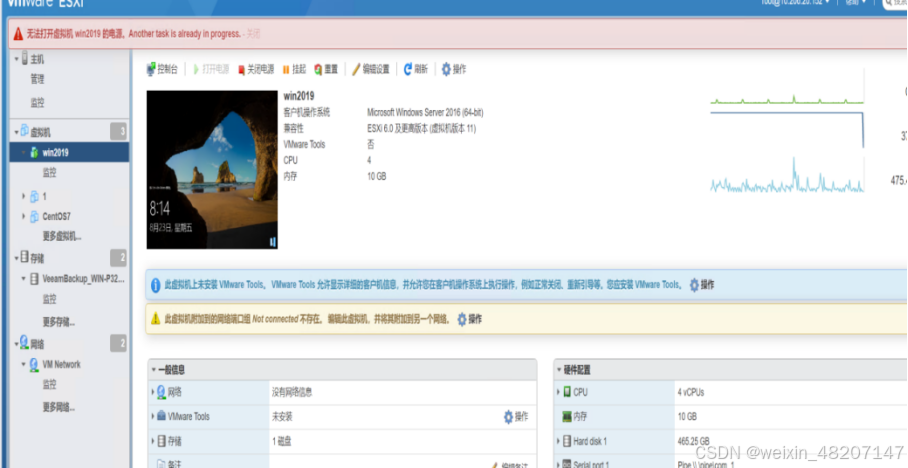The image size is (908, 468).
Task: Click the 存储 storage icon
Action: point(24,257)
